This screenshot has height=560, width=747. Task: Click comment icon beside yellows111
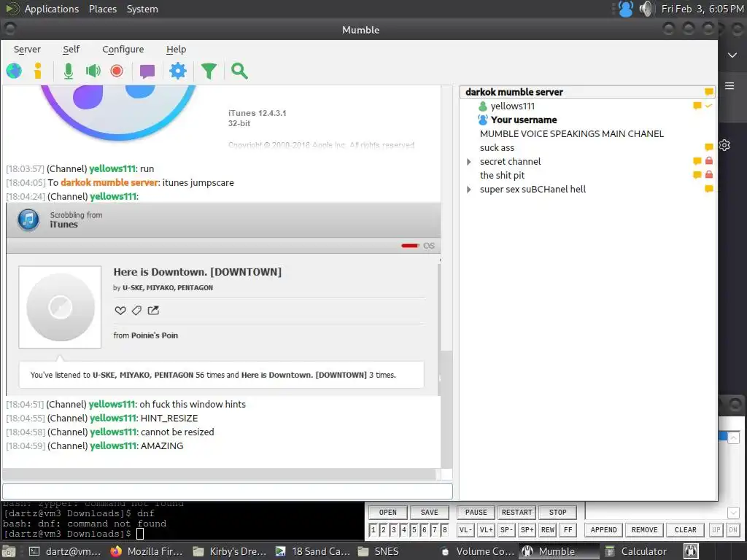pos(697,106)
